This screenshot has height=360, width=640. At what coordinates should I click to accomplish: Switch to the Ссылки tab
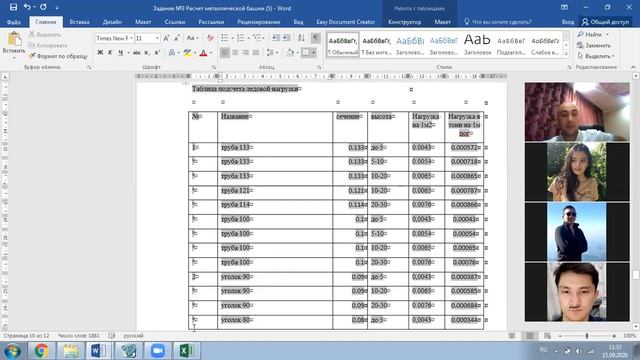tap(175, 22)
